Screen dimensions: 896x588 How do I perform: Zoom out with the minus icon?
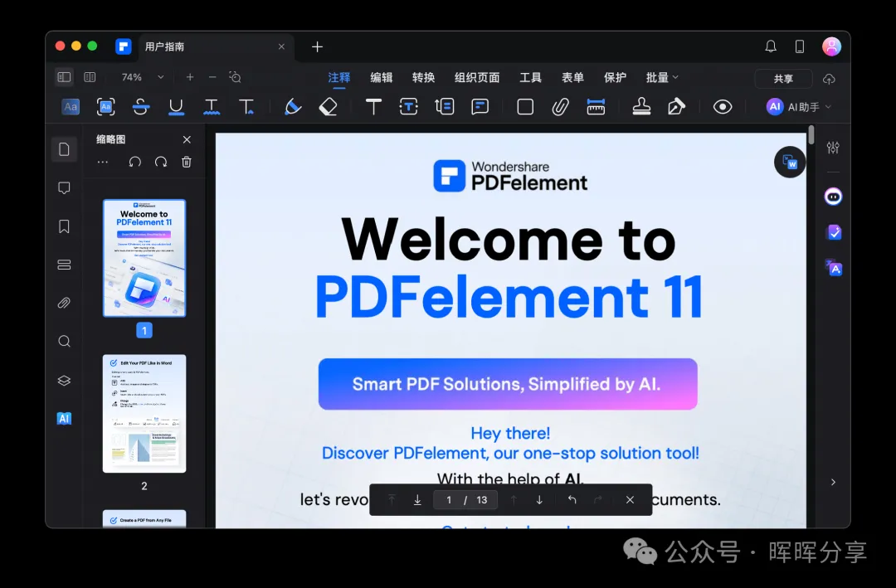(x=212, y=77)
